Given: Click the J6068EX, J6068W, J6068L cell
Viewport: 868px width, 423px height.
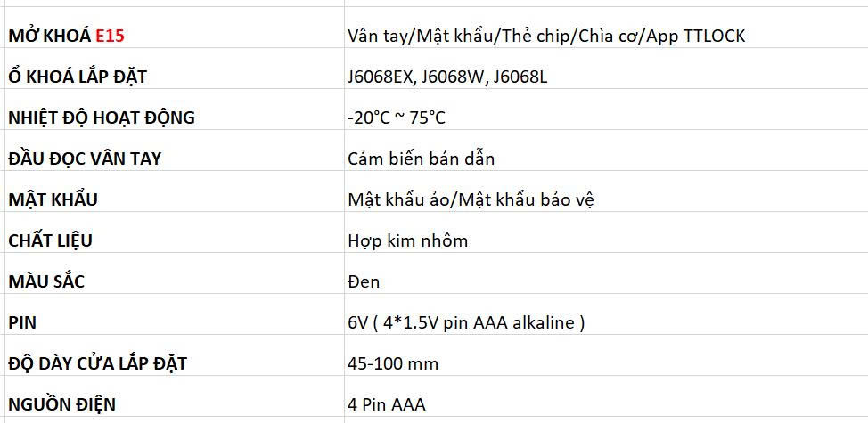Looking at the screenshot, I should pyautogui.click(x=447, y=77).
